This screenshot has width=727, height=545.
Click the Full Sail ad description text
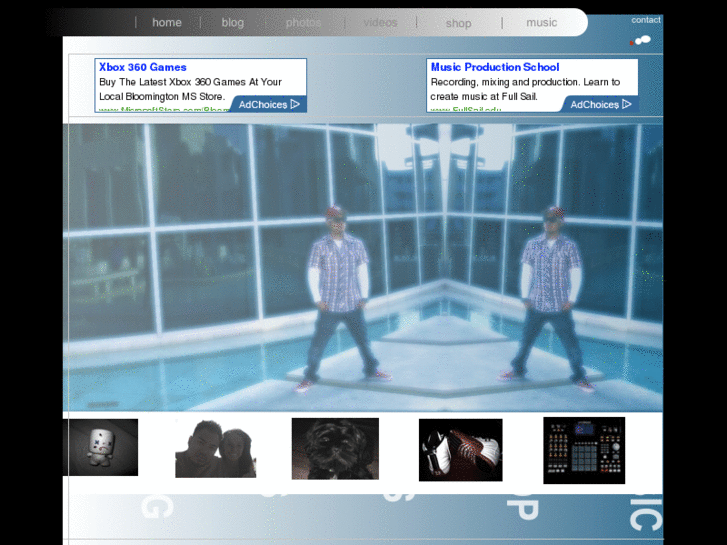point(525,89)
